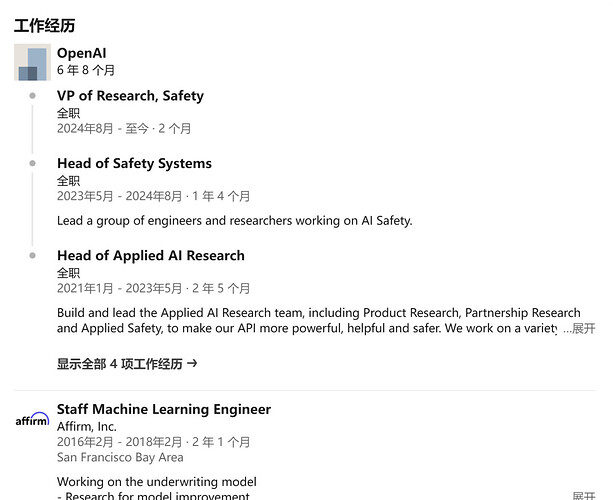
Task: Select the Head of Applied AI Research title
Action: pyautogui.click(x=150, y=255)
